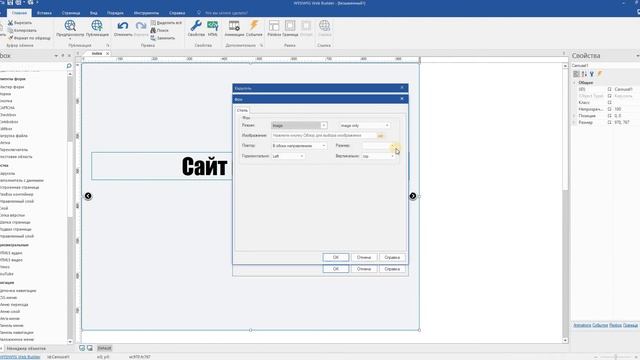Viewport: 640px width, 360px height.
Task: Click Справка in the Карусель dialog behind
Action: 392,269
